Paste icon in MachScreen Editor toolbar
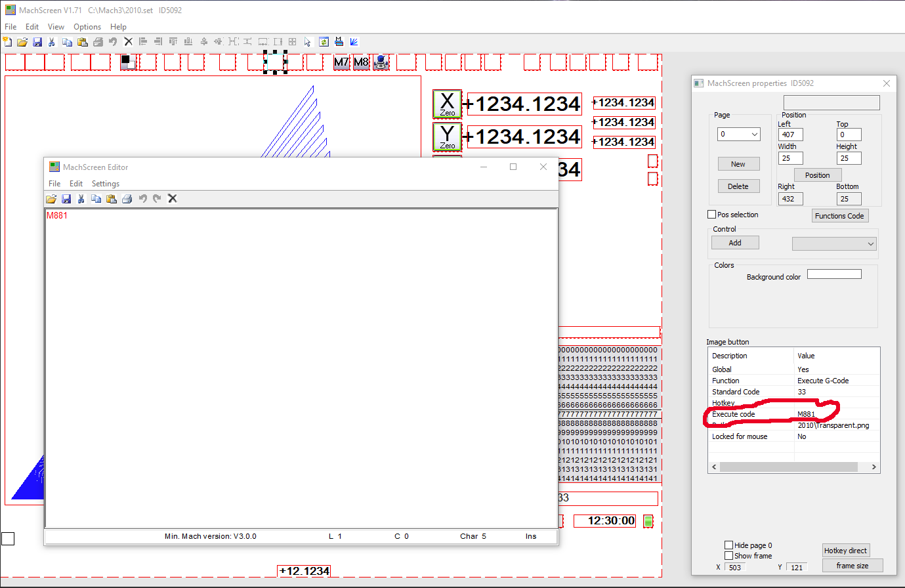 click(x=112, y=199)
